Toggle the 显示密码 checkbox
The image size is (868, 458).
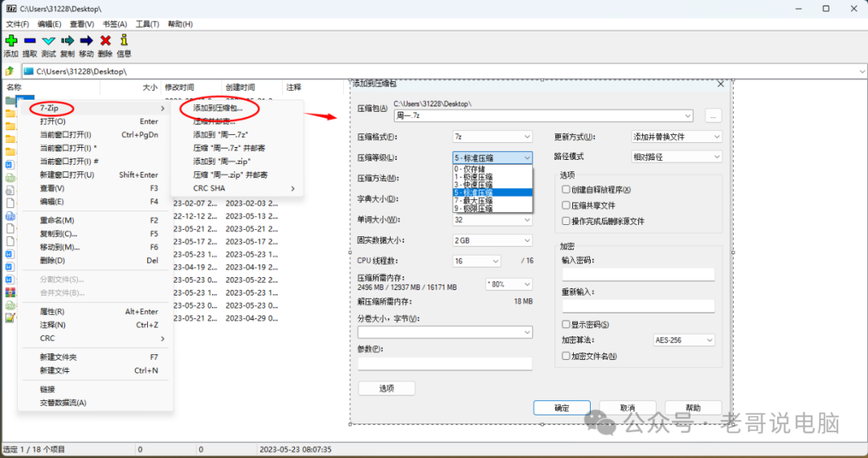pos(566,325)
